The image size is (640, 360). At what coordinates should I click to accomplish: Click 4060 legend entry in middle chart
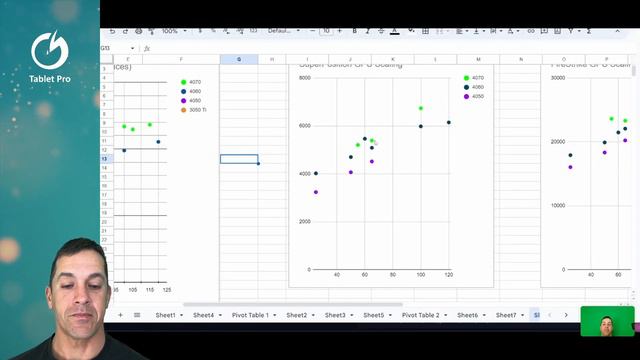pyautogui.click(x=473, y=87)
